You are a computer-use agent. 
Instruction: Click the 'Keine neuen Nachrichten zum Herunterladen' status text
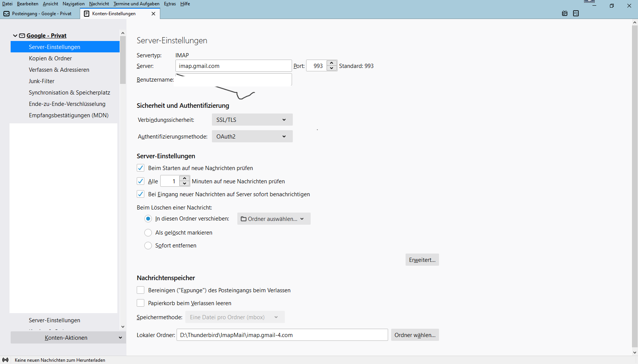coord(60,360)
